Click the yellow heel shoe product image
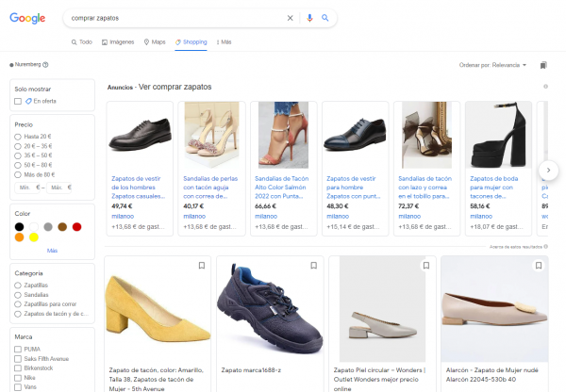 tap(158, 309)
